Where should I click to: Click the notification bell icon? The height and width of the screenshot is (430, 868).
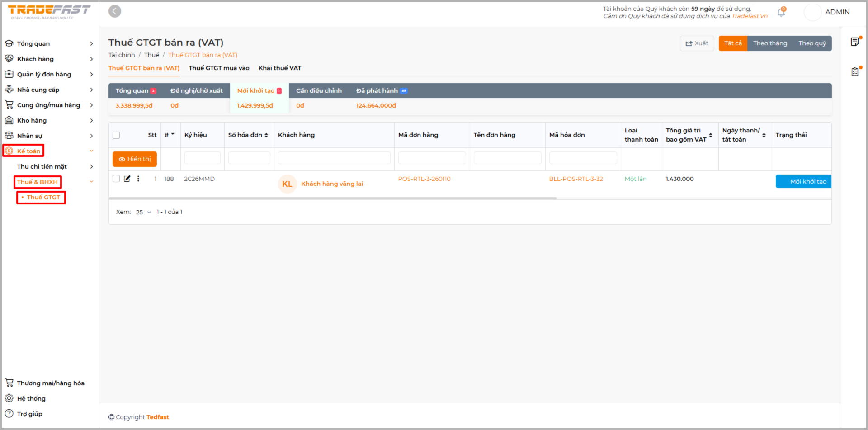point(781,13)
